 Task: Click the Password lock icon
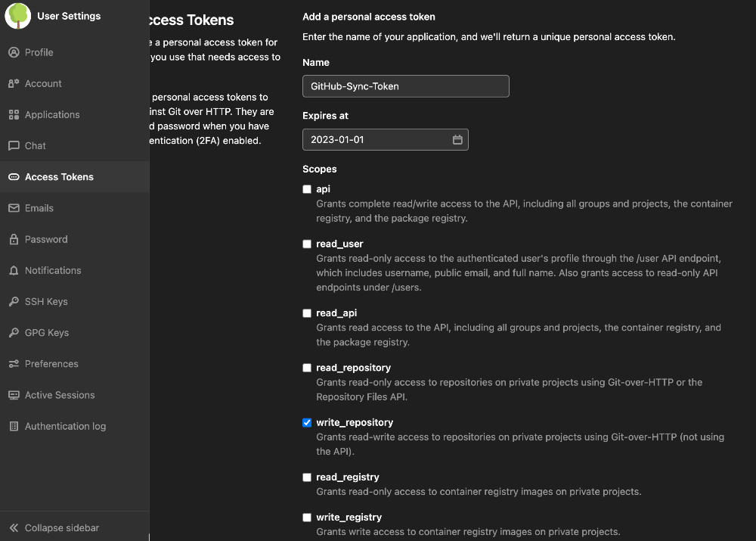tap(14, 239)
